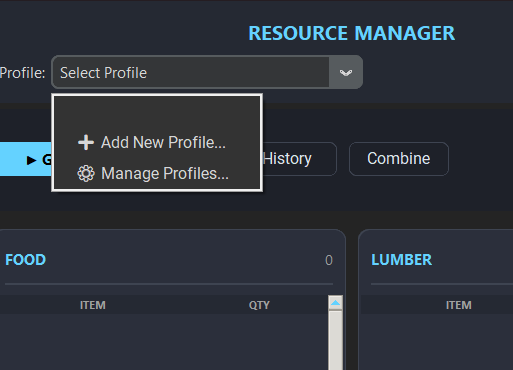This screenshot has width=513, height=370.
Task: Click the LUMBER panel title
Action: pyautogui.click(x=401, y=260)
